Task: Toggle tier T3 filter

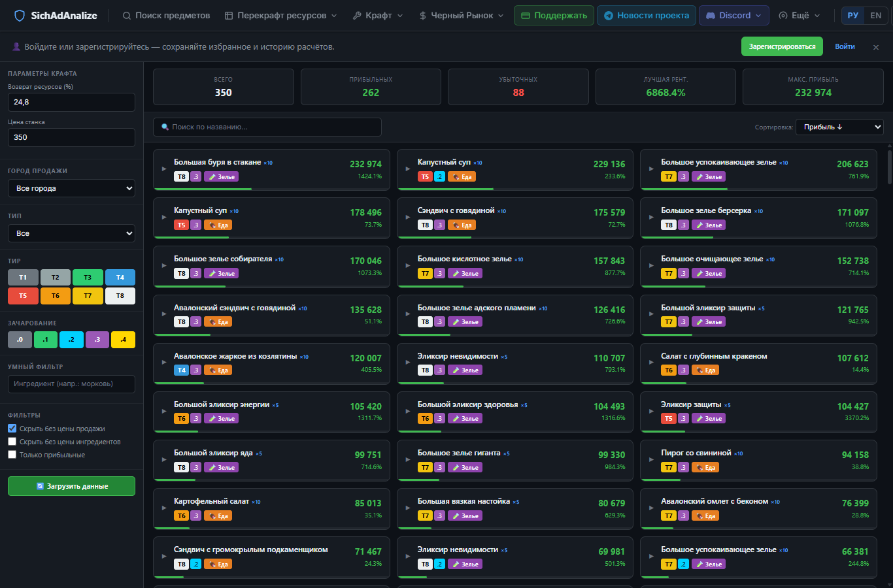Action: click(x=88, y=278)
